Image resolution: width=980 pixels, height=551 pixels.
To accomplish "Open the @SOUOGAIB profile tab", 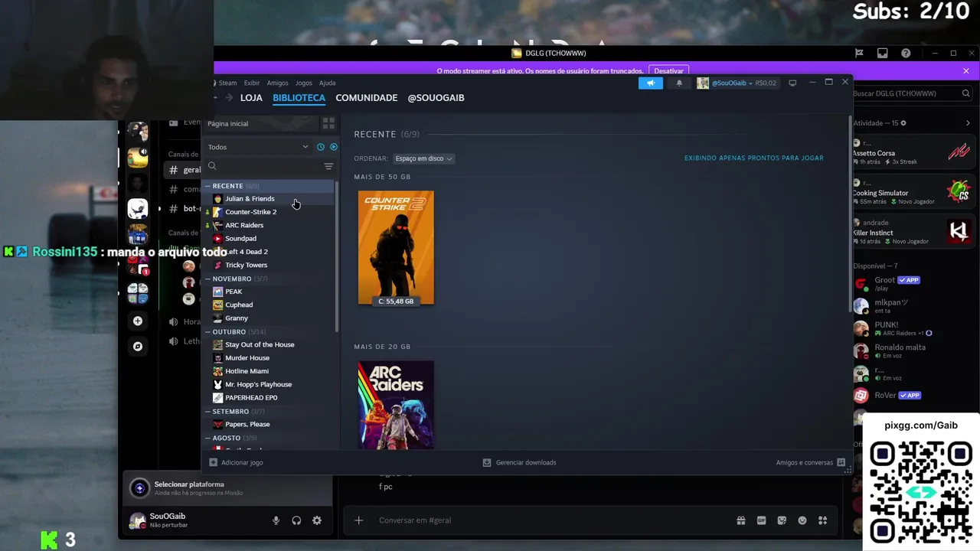I will pos(436,98).
